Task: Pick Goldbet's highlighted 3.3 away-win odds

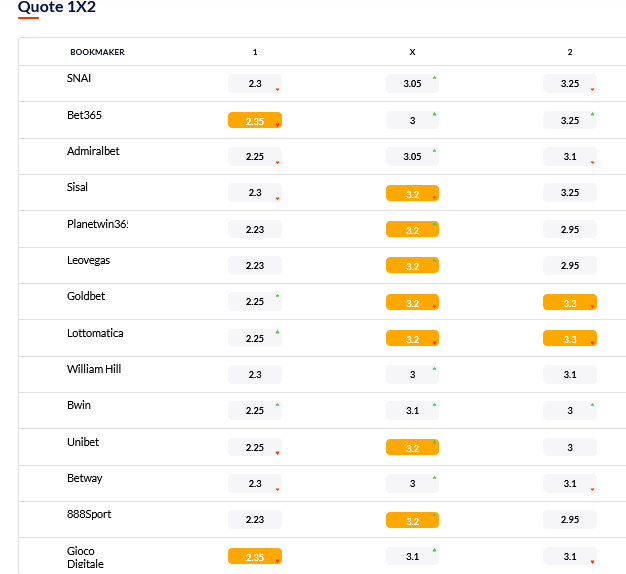Action: [x=570, y=302]
